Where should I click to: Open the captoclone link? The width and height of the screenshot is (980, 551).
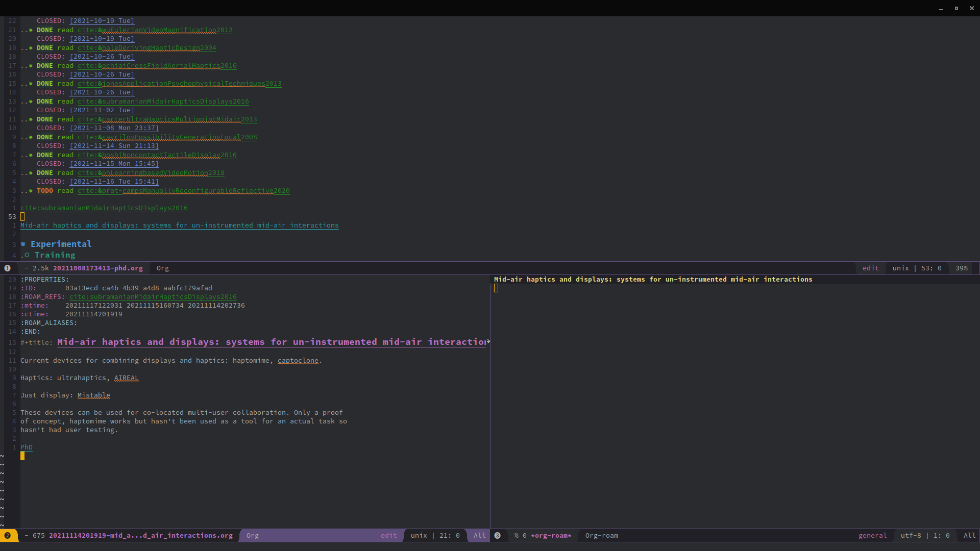(x=298, y=361)
